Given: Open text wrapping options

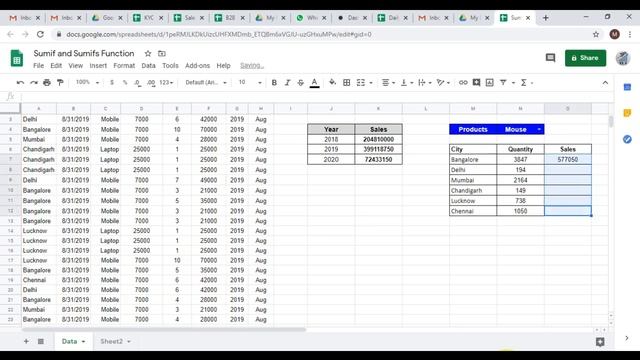Looking at the screenshot, I should pos(424,83).
